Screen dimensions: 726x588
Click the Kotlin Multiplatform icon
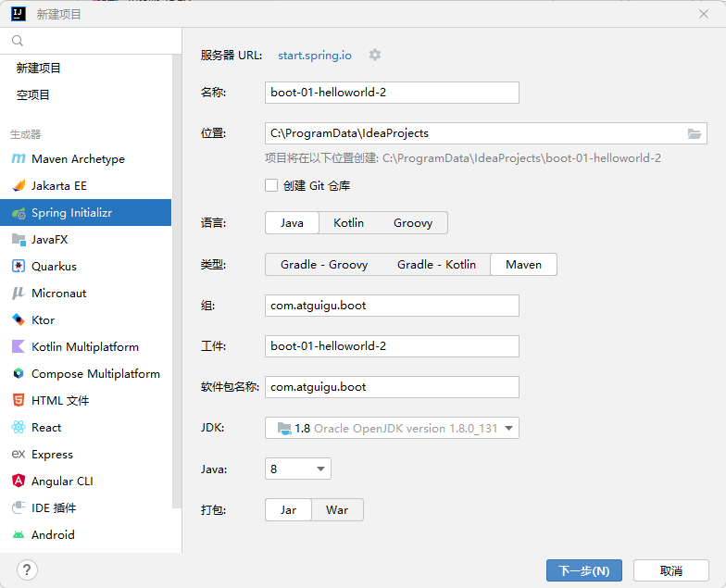(19, 346)
